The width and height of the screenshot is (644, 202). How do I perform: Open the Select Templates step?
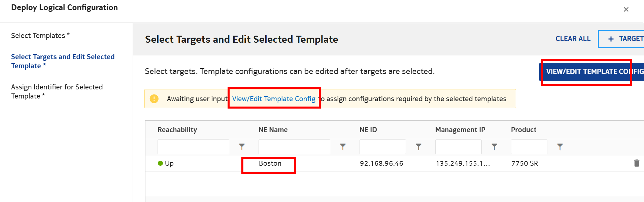(x=40, y=36)
